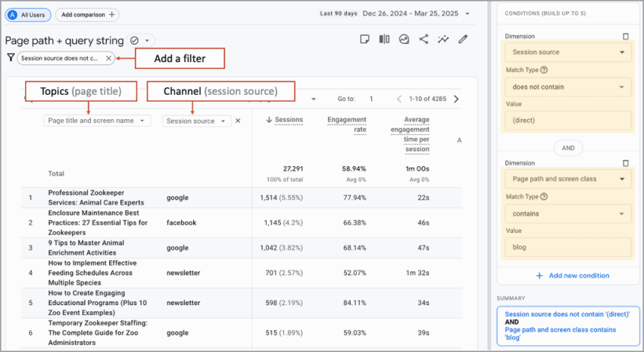Open Page path and screen class dropdown

click(568, 179)
